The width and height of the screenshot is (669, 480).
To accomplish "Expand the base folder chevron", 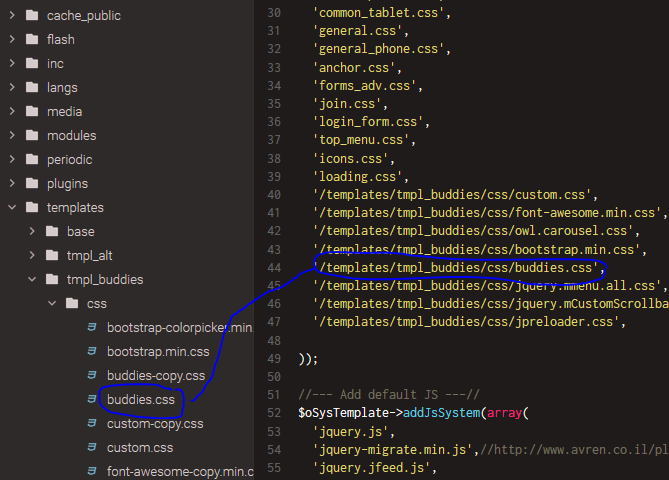I will [32, 232].
